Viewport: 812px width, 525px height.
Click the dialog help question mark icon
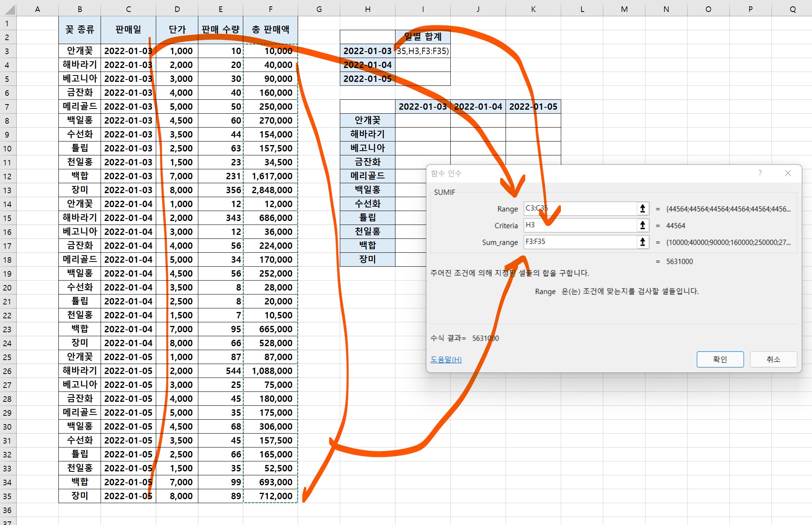coord(760,173)
